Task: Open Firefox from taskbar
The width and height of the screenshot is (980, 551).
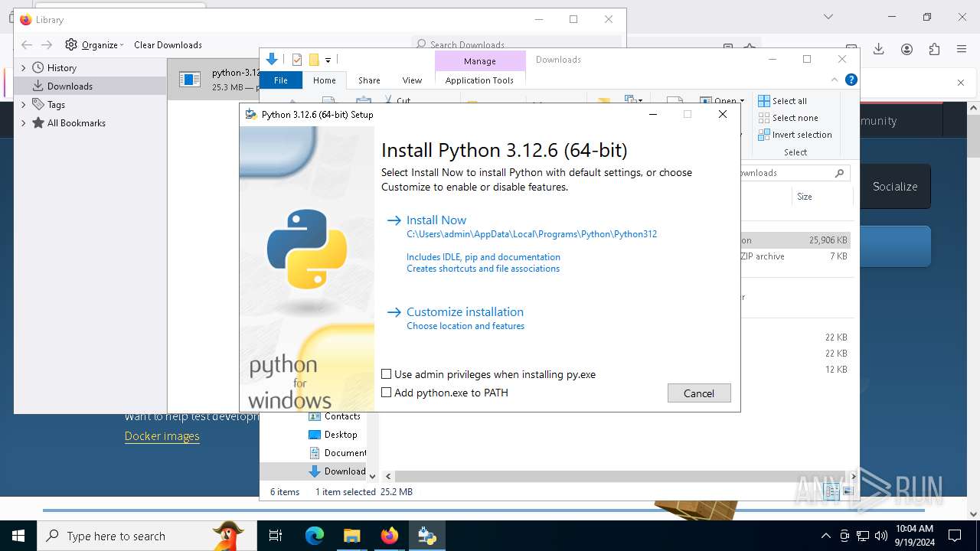Action: (x=390, y=536)
